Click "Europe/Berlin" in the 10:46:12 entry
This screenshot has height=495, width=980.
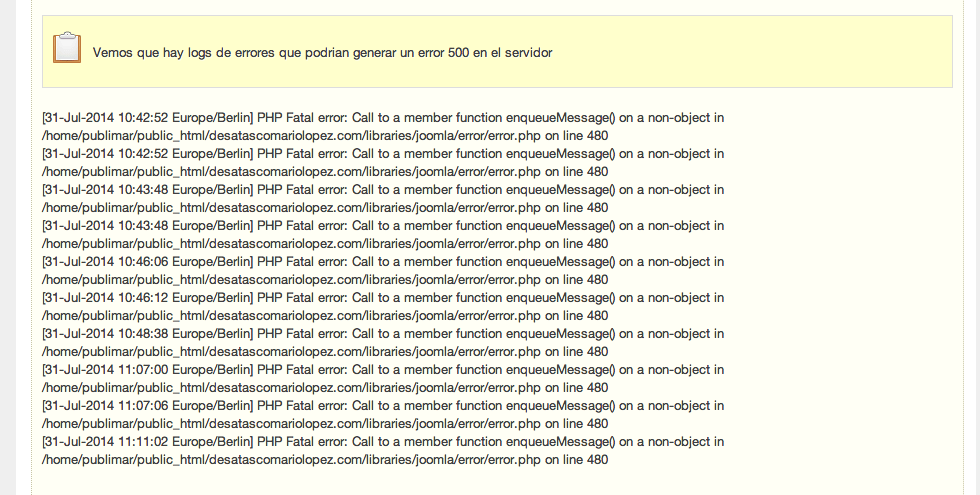click(212, 298)
